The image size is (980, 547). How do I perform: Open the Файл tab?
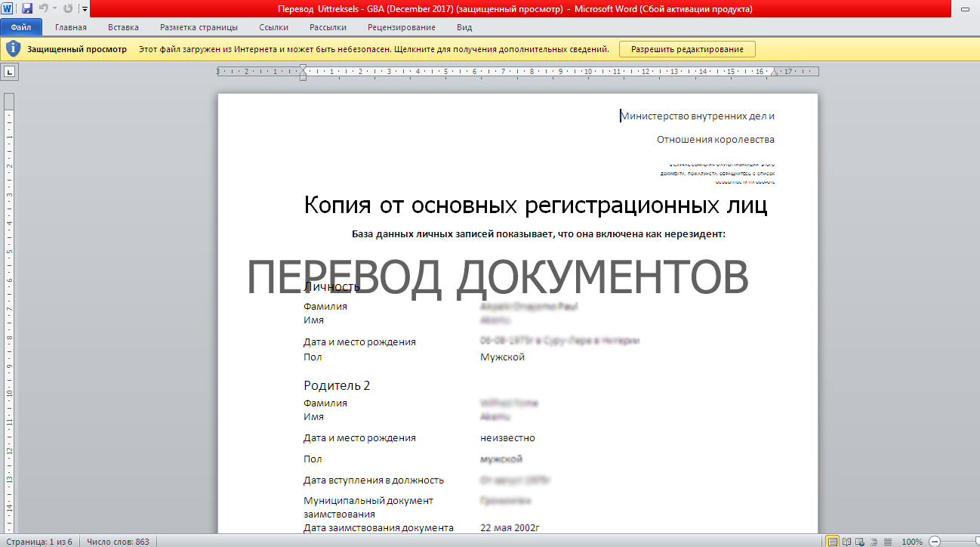(x=21, y=27)
